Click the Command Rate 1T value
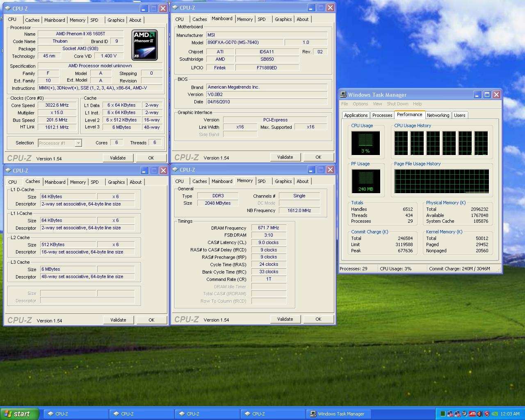The width and height of the screenshot is (525, 420). tap(269, 279)
